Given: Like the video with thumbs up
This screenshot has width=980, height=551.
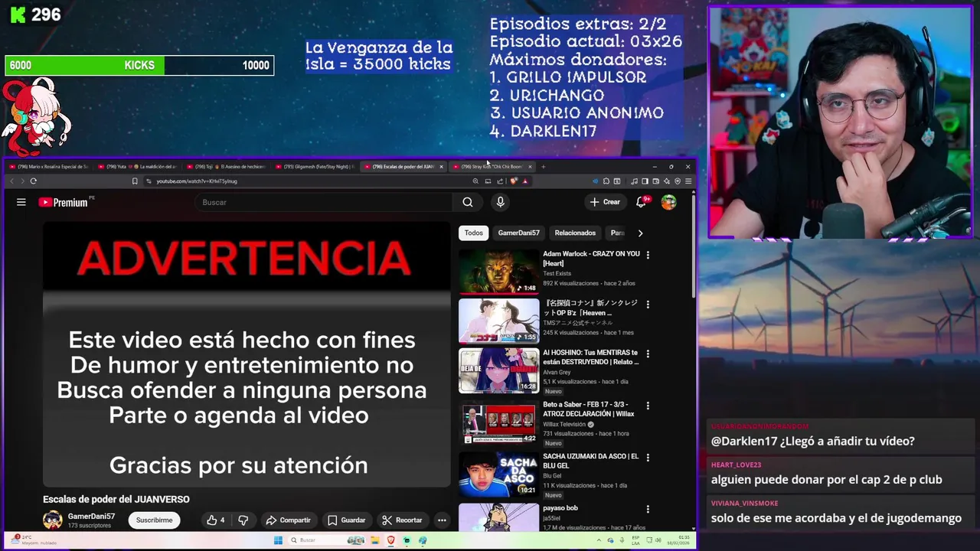Looking at the screenshot, I should coord(215,520).
